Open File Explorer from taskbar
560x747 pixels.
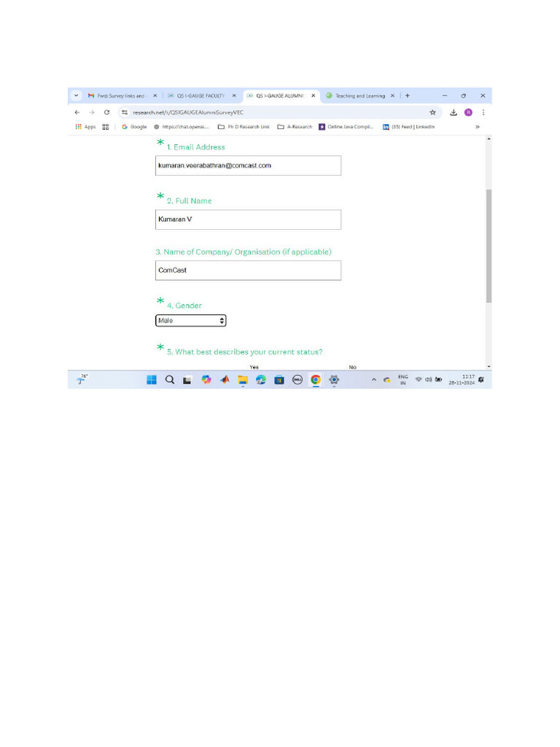coord(243,379)
